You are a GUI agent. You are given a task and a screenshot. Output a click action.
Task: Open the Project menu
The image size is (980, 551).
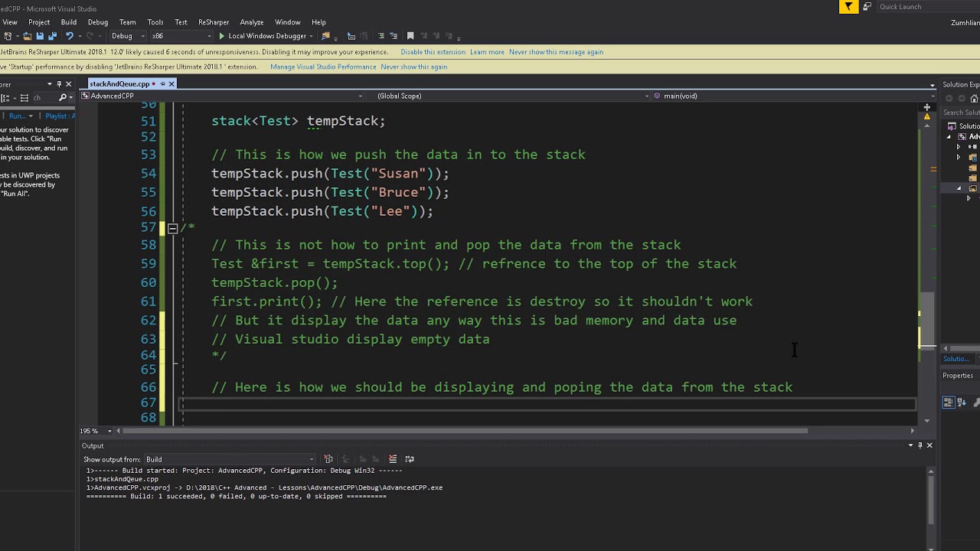(39, 22)
